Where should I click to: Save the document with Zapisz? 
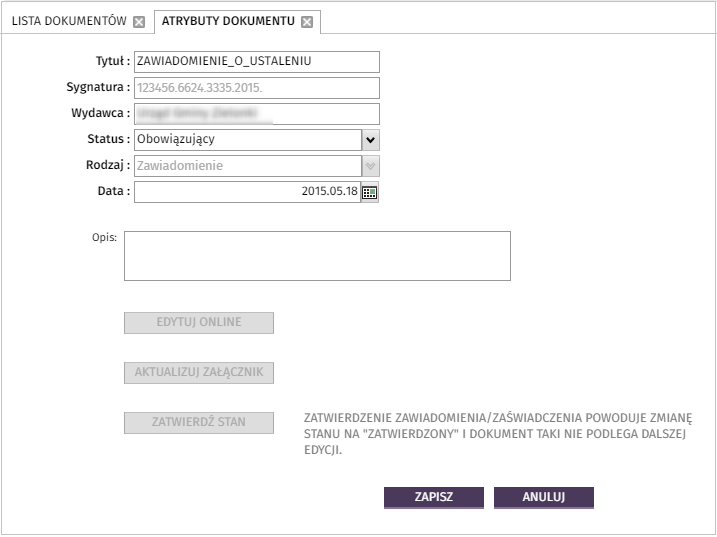click(434, 497)
